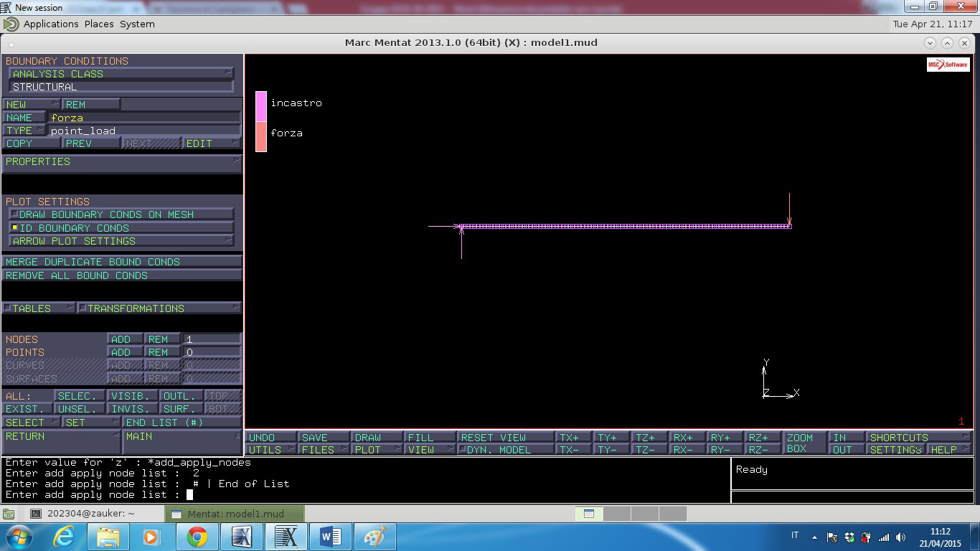
Task: Click PREV boundary condition
Action: point(90,143)
